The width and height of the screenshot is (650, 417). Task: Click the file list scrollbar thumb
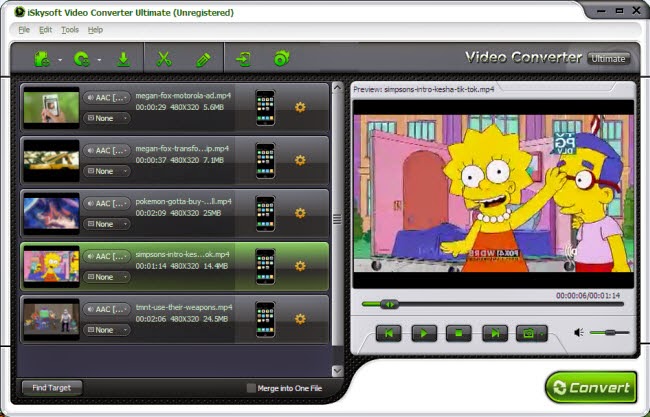pyautogui.click(x=337, y=219)
